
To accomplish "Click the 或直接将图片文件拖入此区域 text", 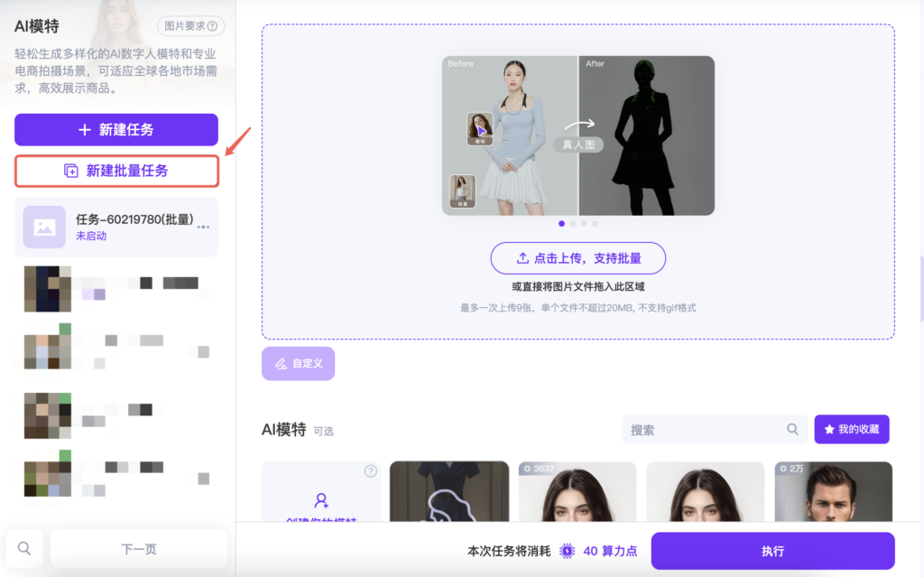I will coord(578,287).
